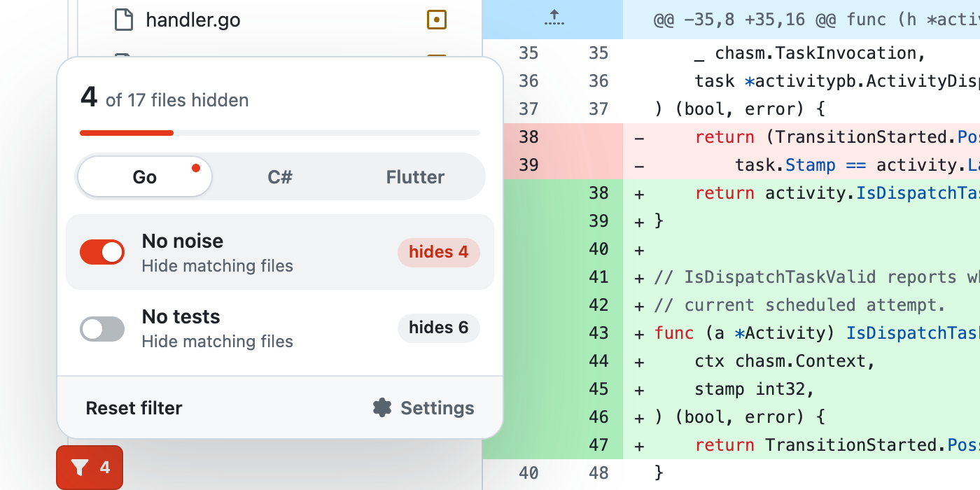Select the Flutter preset tab
980x490 pixels.
[x=415, y=177]
